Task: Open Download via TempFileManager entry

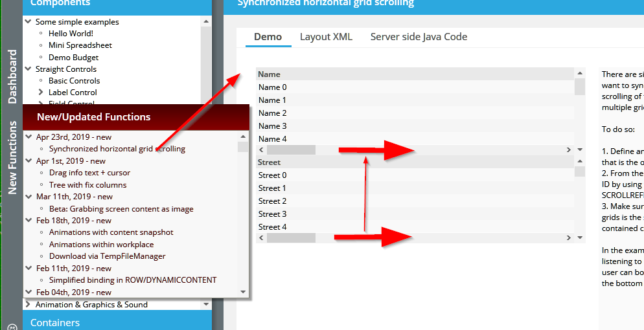Action: pyautogui.click(x=107, y=256)
